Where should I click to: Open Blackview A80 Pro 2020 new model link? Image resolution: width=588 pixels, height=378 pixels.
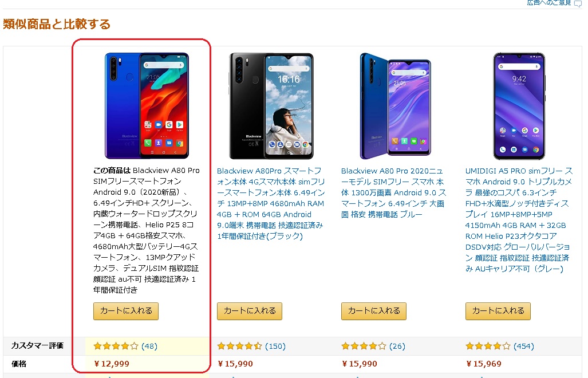(394, 193)
